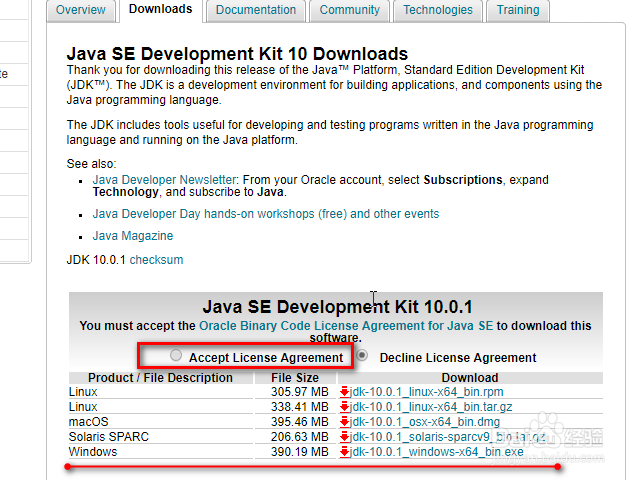Image resolution: width=640 pixels, height=480 pixels.
Task: Click download arrow icon for linux-x64_bin.tar.gz
Action: 344,407
